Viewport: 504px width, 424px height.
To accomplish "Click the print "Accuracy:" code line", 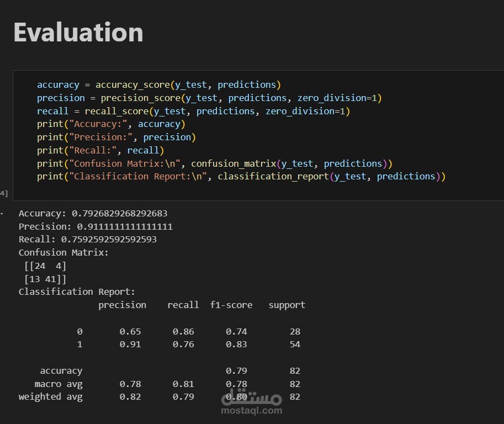I will click(110, 124).
